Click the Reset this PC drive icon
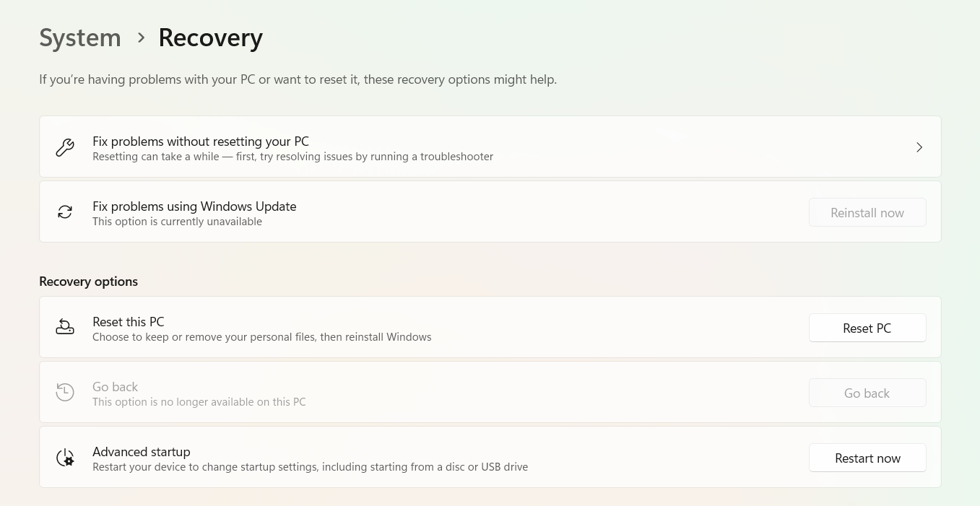The width and height of the screenshot is (980, 506). [x=65, y=328]
